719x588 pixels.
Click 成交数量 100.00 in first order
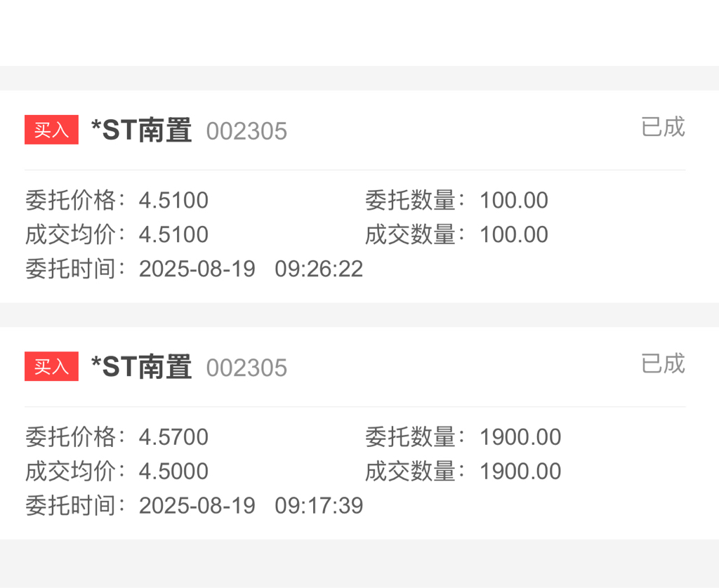[513, 234]
